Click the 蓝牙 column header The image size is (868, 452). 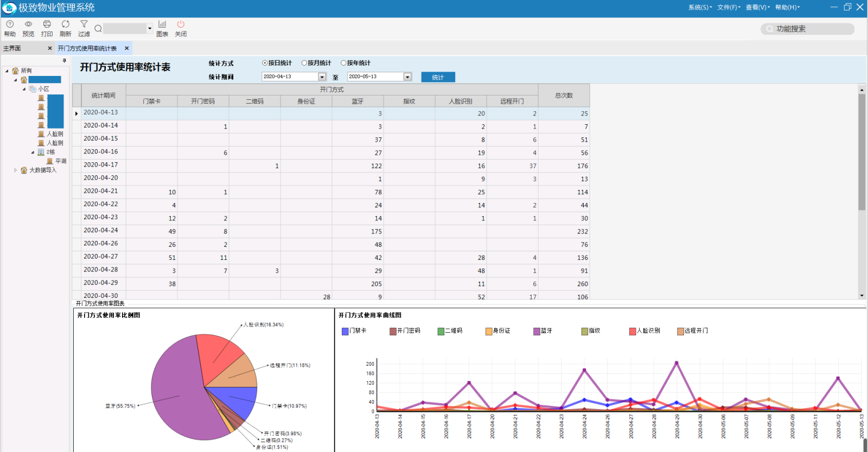(x=358, y=101)
